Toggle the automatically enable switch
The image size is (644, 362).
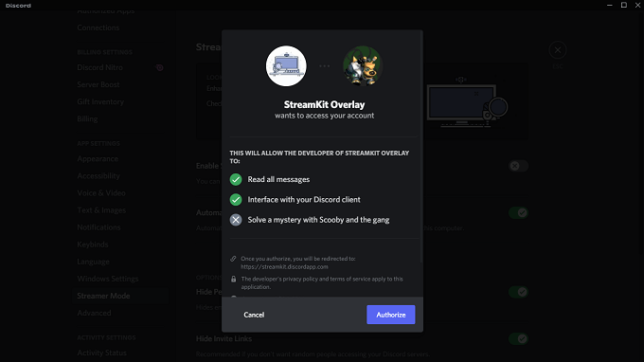point(518,213)
